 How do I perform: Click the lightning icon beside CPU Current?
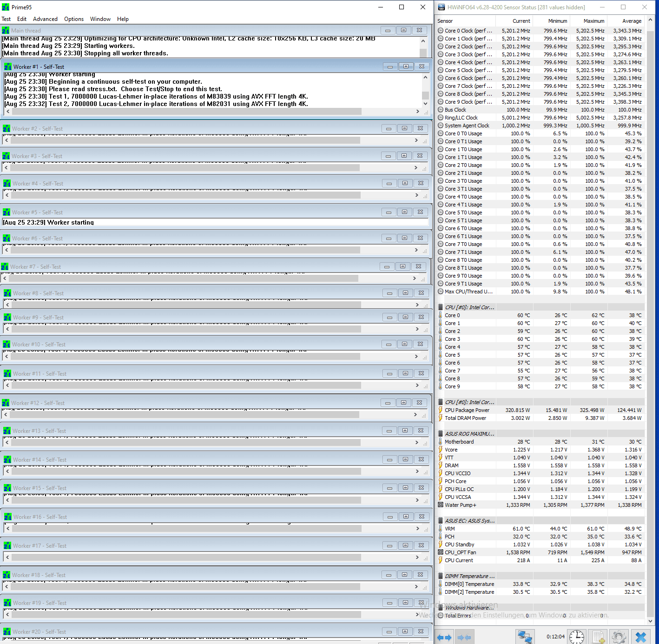(x=441, y=560)
